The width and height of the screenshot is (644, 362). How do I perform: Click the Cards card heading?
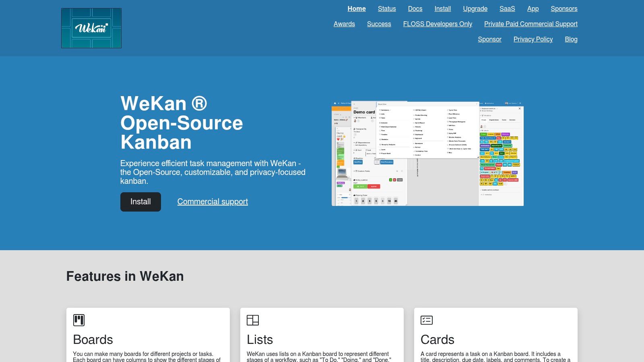pos(438,339)
